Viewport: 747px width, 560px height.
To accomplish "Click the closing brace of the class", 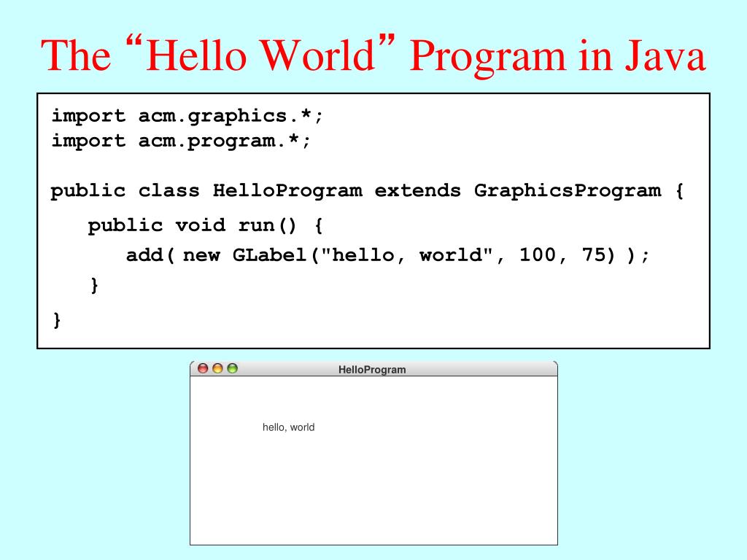I will point(57,319).
